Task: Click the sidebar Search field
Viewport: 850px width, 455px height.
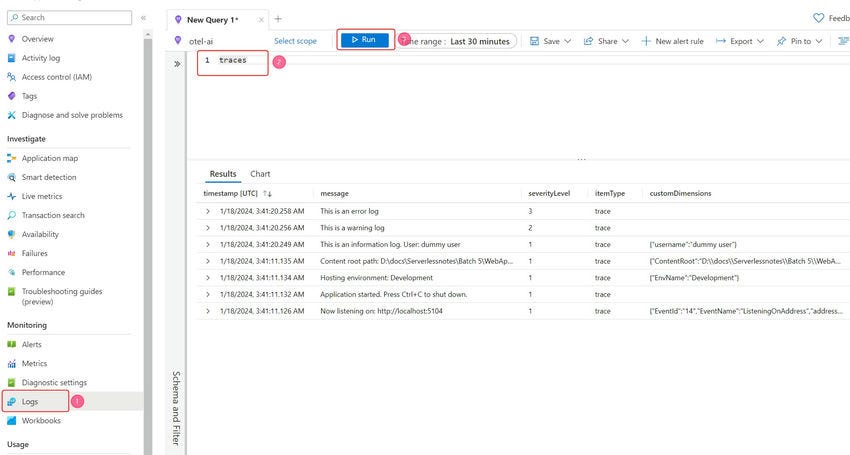Action: [x=69, y=17]
